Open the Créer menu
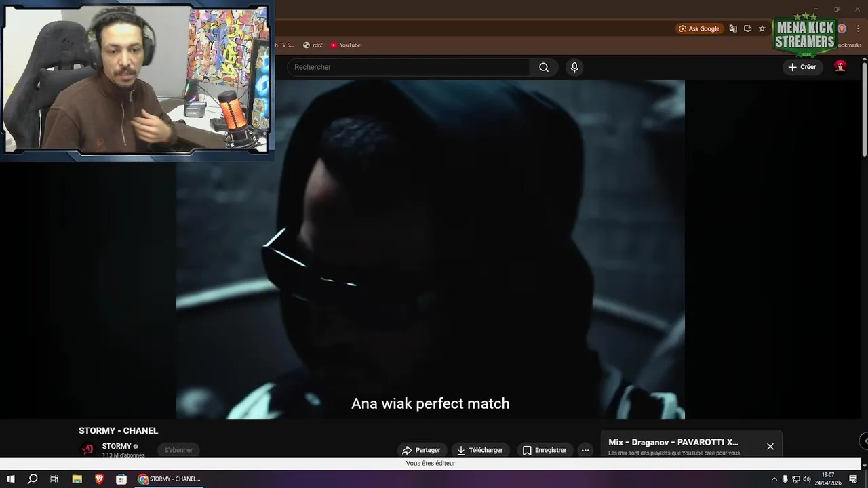The height and width of the screenshot is (488, 868). point(802,67)
